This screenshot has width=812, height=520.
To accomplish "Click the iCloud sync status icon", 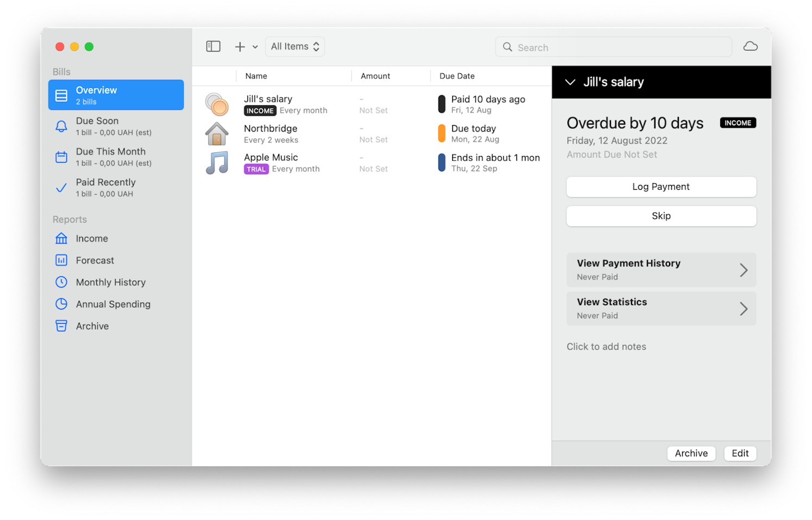I will 751,46.
